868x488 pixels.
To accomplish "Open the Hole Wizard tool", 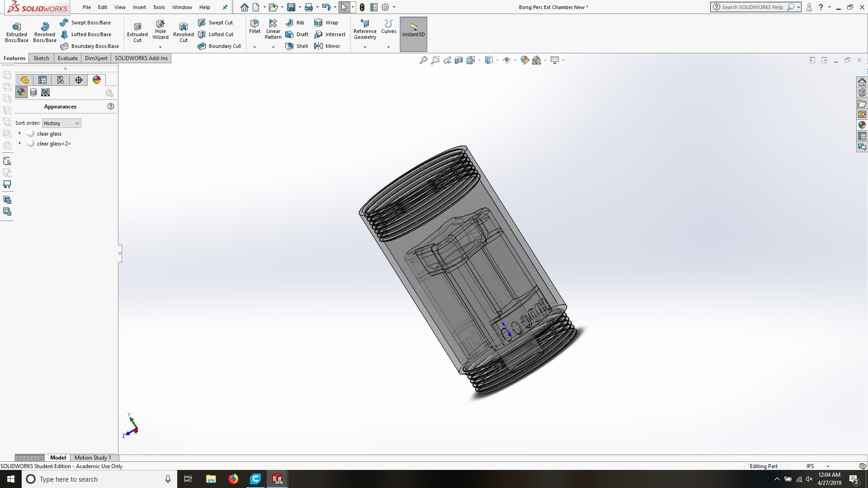I will (160, 30).
